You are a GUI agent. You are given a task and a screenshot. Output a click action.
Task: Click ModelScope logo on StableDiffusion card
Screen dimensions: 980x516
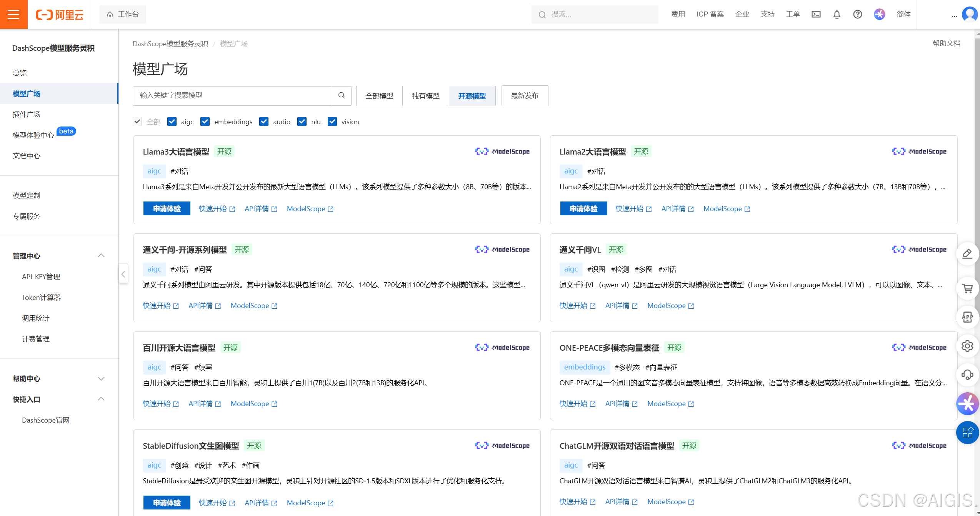(x=502, y=446)
